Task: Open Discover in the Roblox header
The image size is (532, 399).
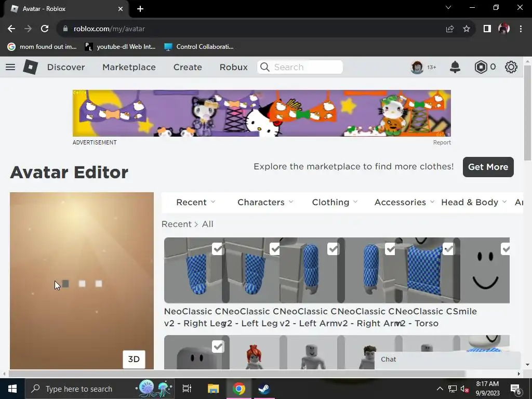Action: [66, 67]
